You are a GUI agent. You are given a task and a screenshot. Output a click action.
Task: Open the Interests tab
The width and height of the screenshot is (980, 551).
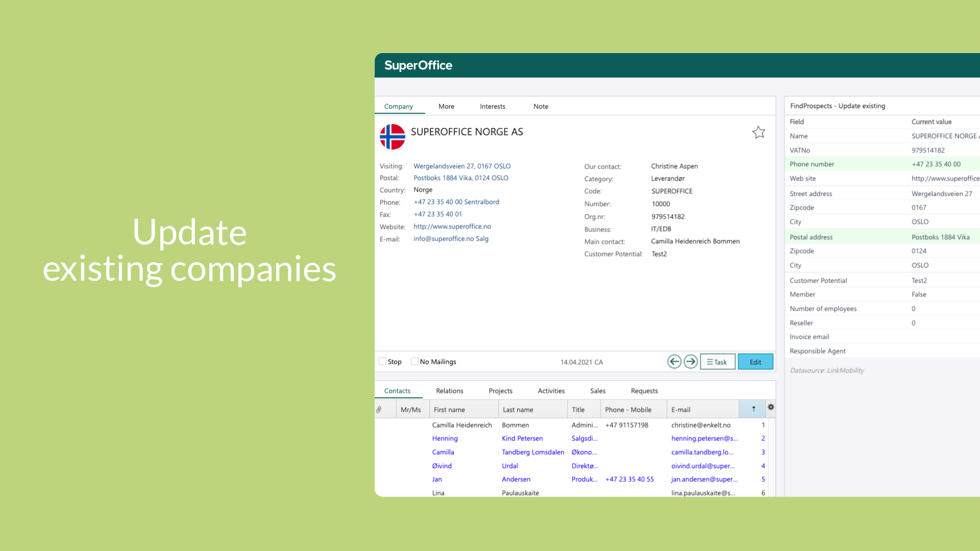coord(493,106)
